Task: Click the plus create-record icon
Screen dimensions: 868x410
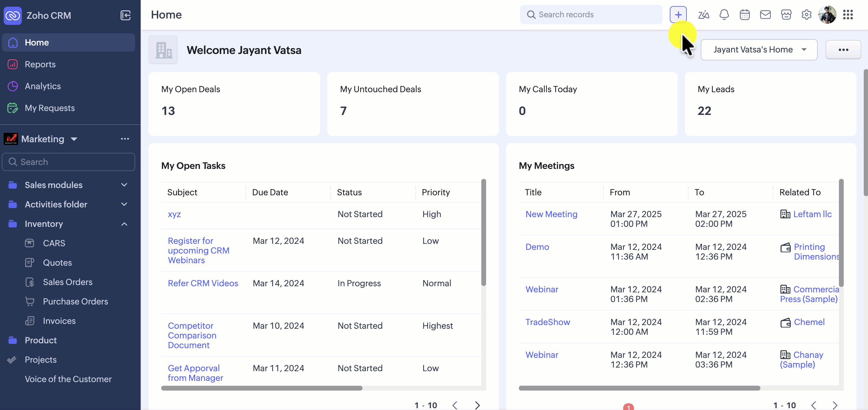Action: [678, 15]
